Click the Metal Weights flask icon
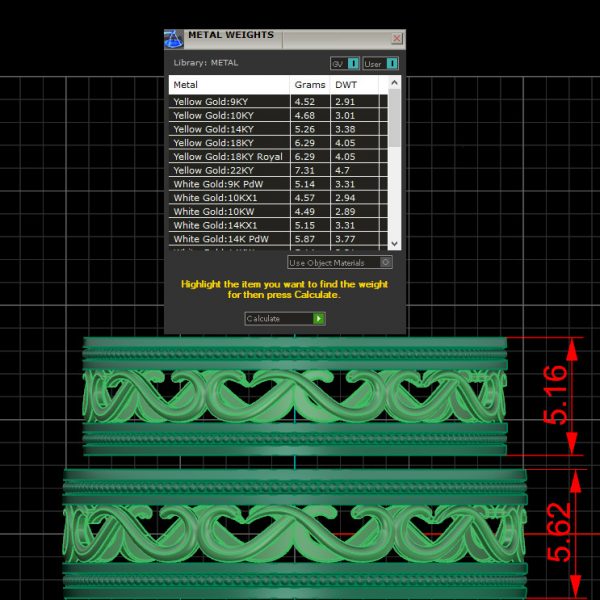 pos(174,39)
